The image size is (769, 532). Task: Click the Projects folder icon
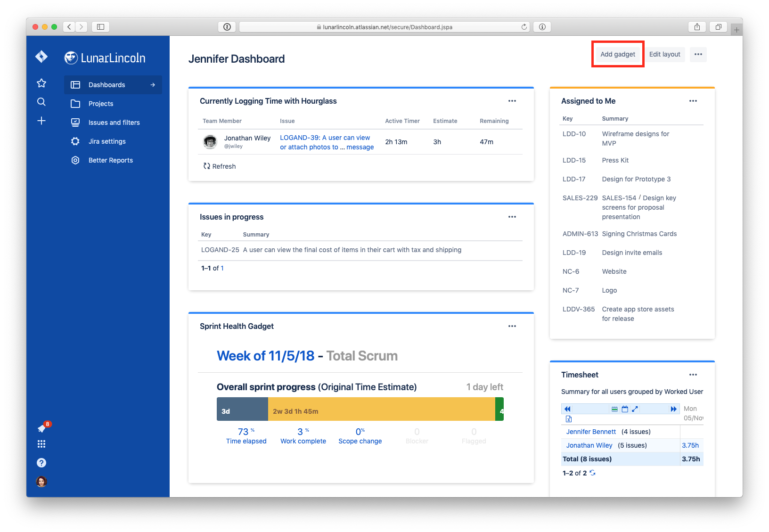75,104
